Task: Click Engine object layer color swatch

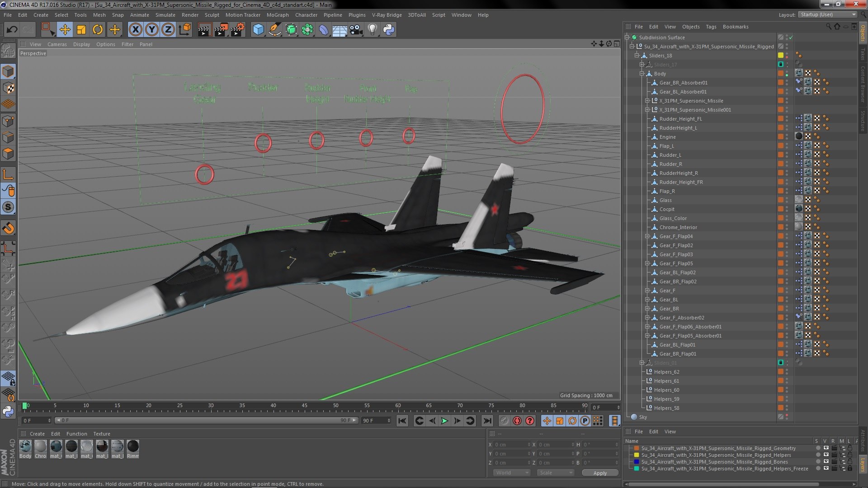Action: click(x=780, y=137)
